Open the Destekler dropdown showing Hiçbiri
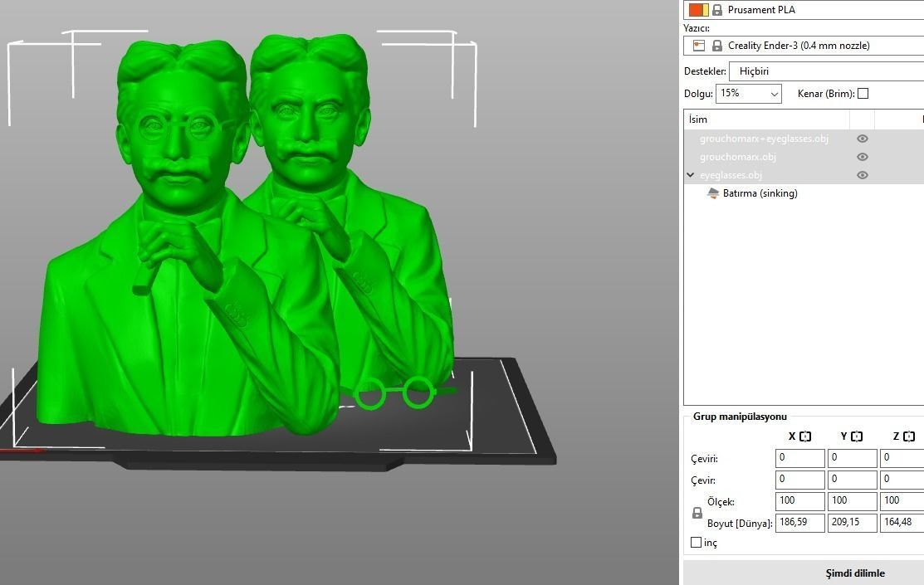The image size is (924, 585). (x=826, y=71)
